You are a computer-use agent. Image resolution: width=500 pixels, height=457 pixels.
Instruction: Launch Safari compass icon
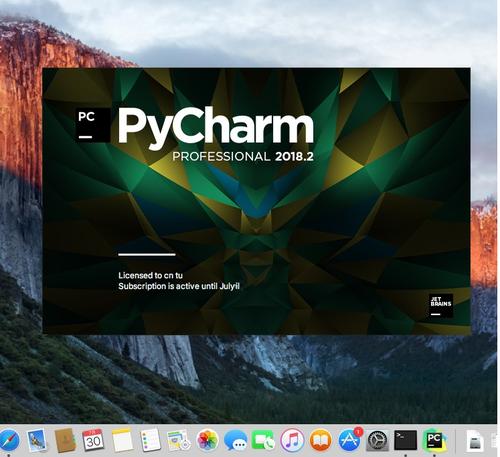(9, 440)
